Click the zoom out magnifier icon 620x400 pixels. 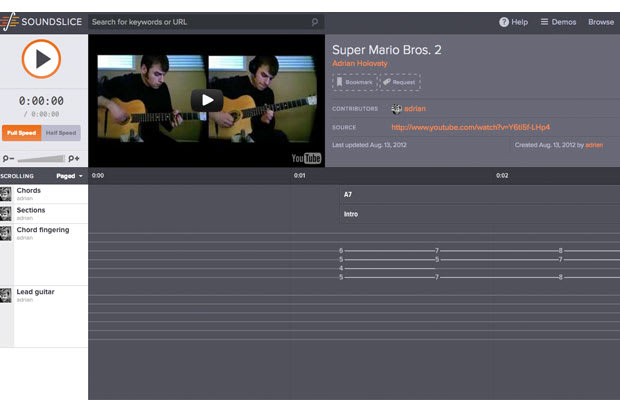[8, 158]
